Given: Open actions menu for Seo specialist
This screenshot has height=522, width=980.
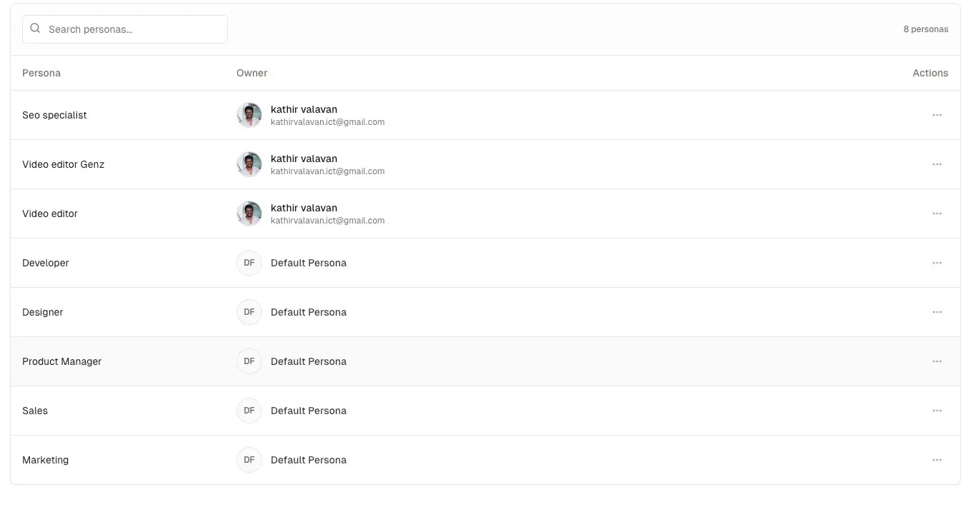Looking at the screenshot, I should tap(936, 115).
